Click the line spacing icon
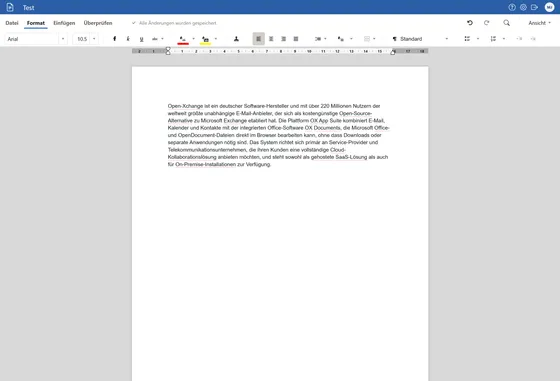 click(318, 39)
